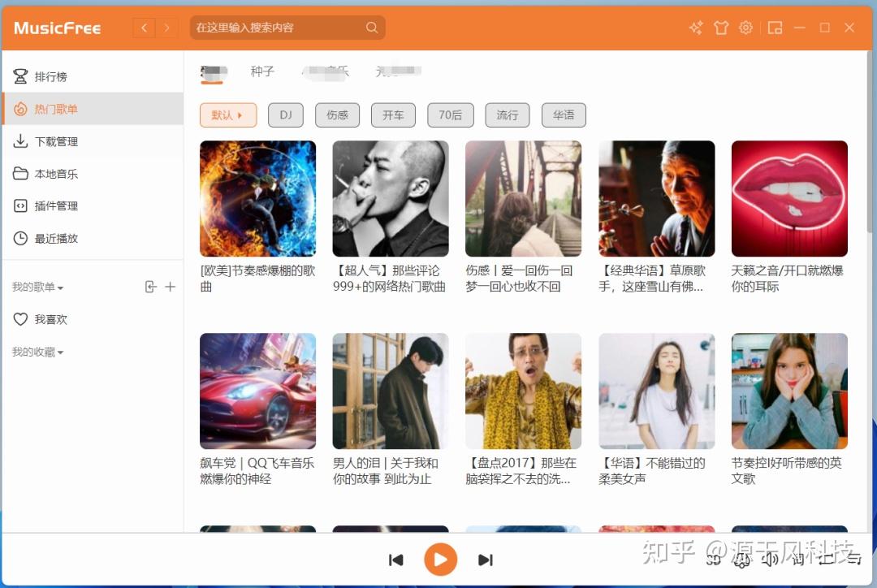The image size is (877, 588).
Task: Click the sparkle effects icon in titlebar
Action: click(696, 27)
